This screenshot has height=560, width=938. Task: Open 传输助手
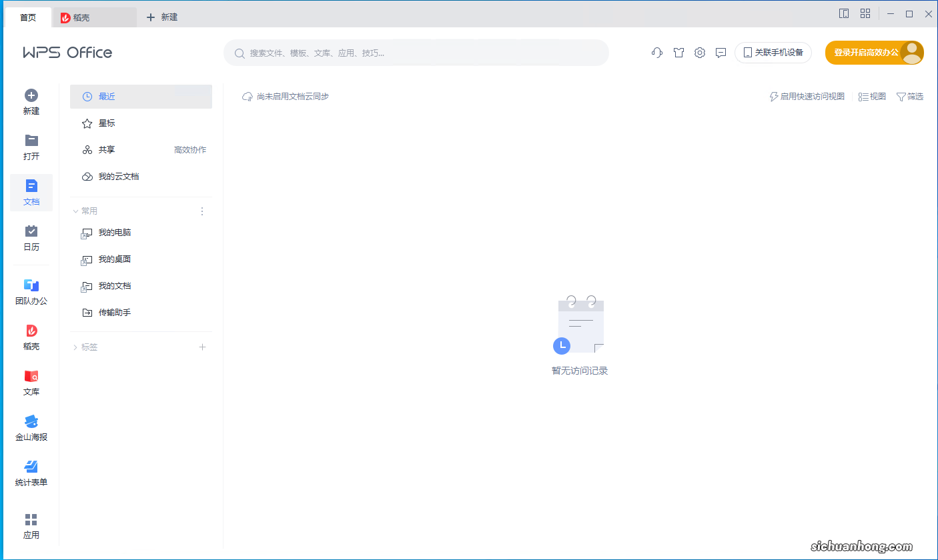tap(141, 313)
